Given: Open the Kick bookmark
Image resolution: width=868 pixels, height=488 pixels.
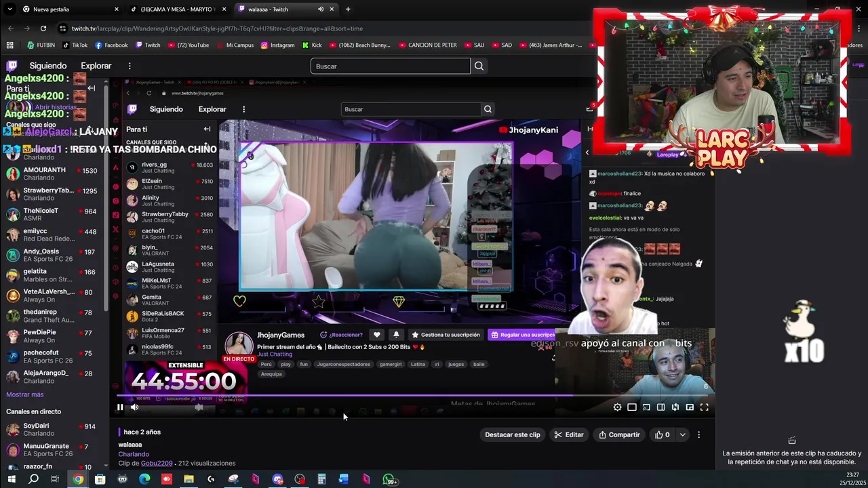Looking at the screenshot, I should [312, 45].
